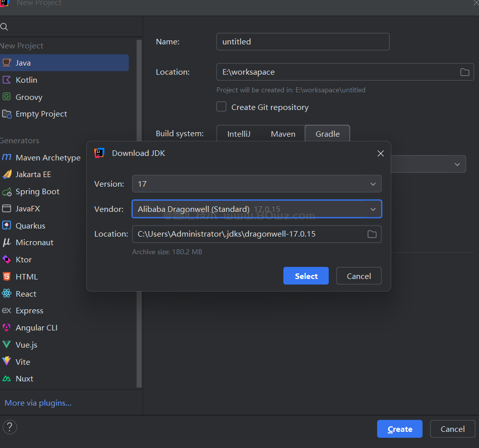Click the Ktor diamond icon
Image resolution: width=479 pixels, height=448 pixels.
7,259
